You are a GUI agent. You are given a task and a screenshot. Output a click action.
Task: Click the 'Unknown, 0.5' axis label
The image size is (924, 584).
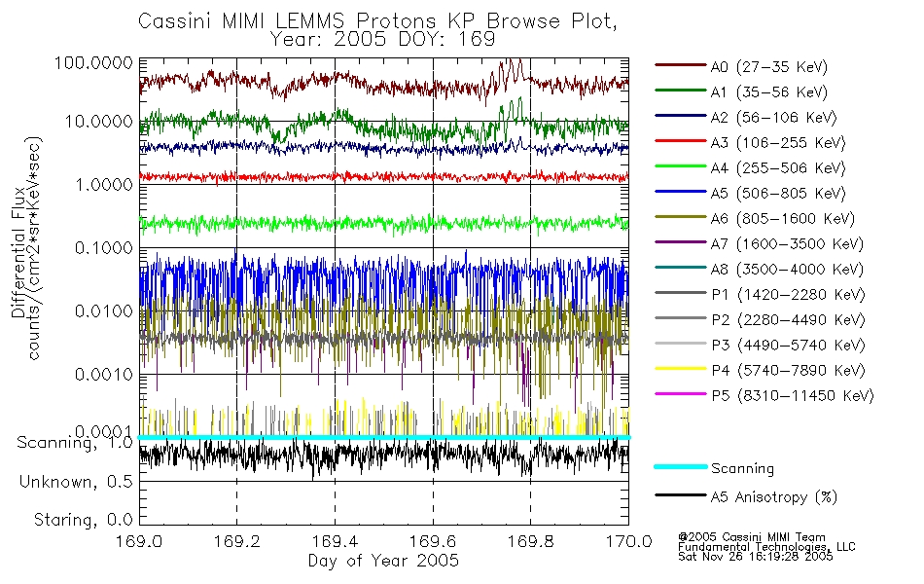[76, 482]
